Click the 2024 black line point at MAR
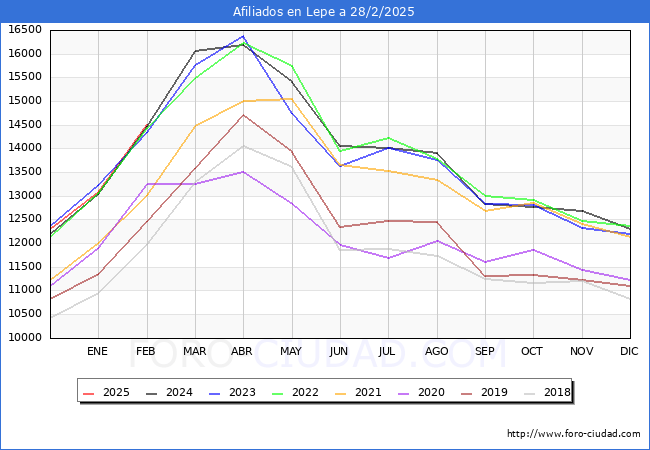Screen dimensions: 650x450 (x=195, y=51)
